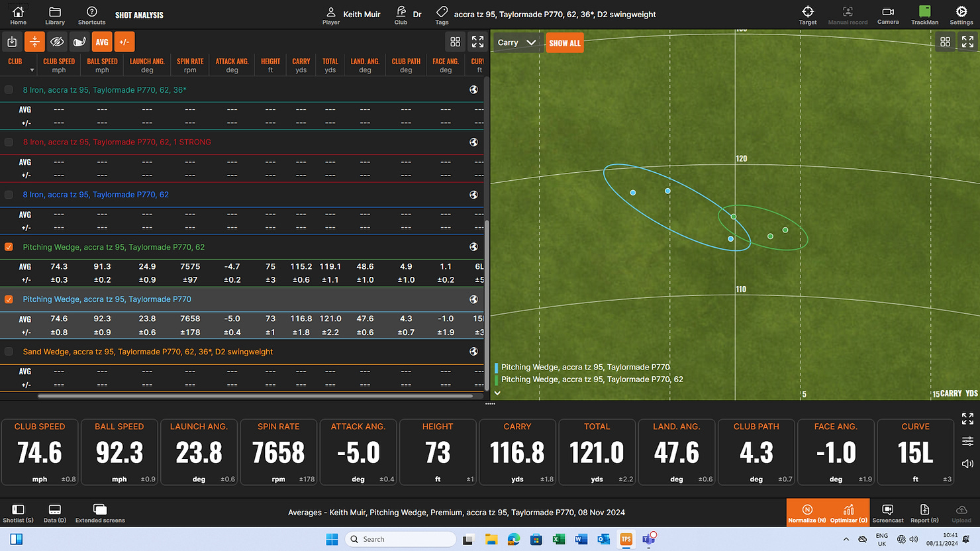The width and height of the screenshot is (980, 551).
Task: Open the Tags editor
Action: pos(442,15)
